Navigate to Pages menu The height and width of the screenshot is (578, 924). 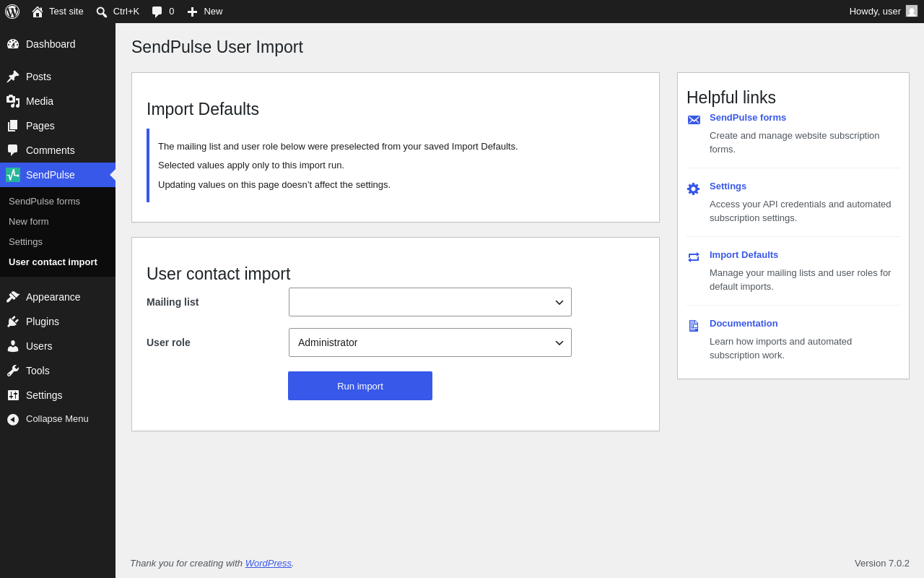[x=40, y=126]
